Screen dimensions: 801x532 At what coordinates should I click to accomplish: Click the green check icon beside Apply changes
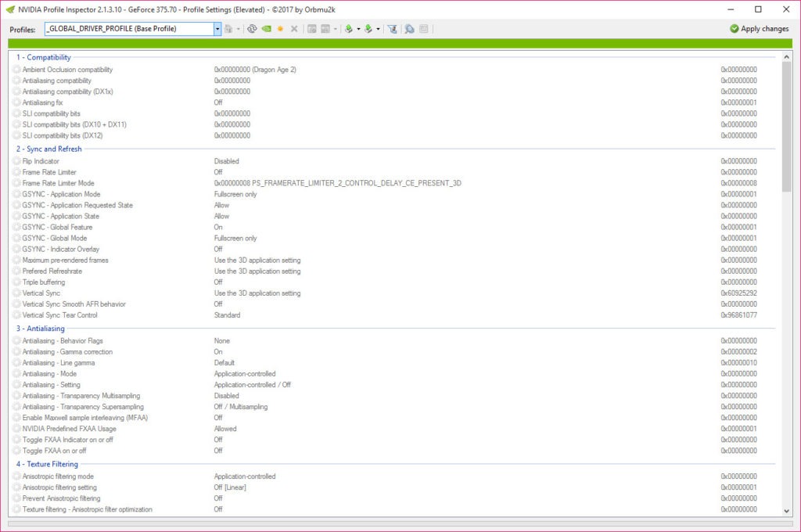tap(734, 29)
